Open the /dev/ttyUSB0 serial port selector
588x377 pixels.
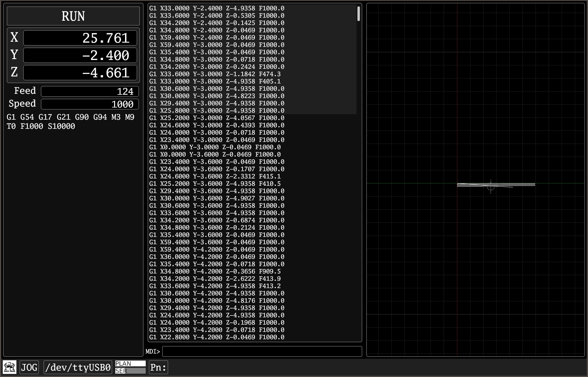click(78, 367)
